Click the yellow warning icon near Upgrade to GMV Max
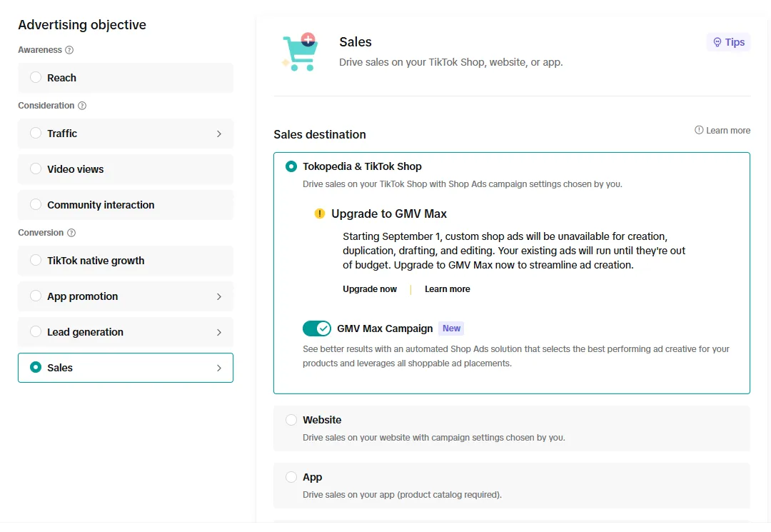The height and width of the screenshot is (532, 771). [320, 214]
